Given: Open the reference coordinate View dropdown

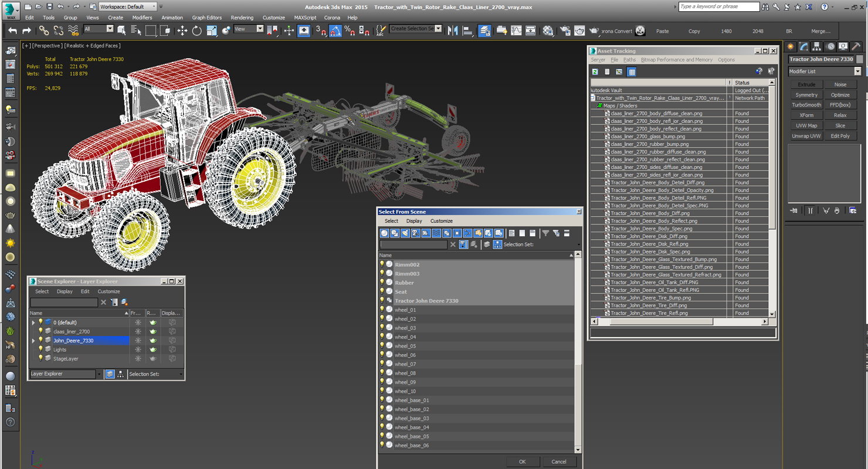Looking at the screenshot, I should tap(249, 29).
